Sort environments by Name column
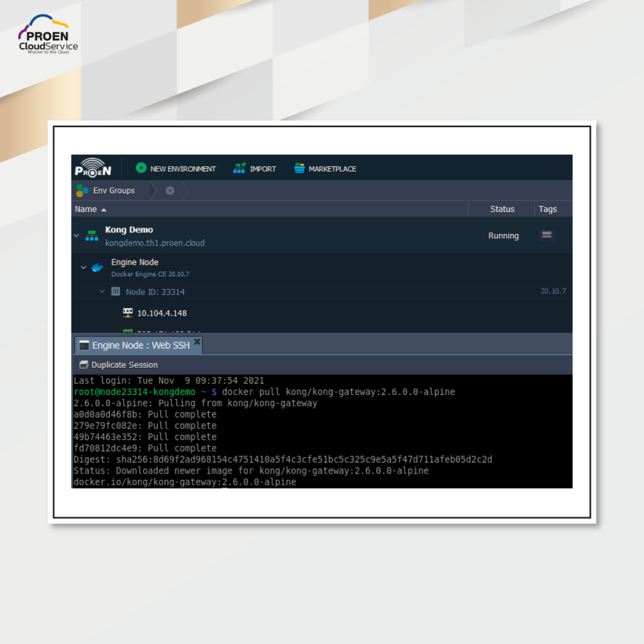The height and width of the screenshot is (644, 644). (x=86, y=209)
